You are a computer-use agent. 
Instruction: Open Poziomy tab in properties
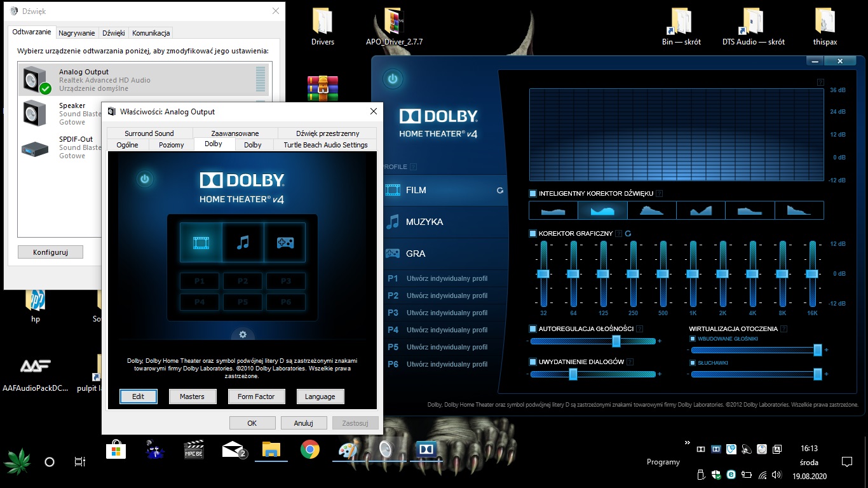[172, 145]
